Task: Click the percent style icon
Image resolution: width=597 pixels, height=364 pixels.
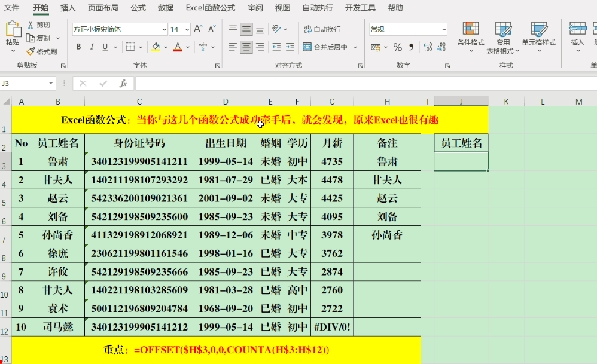Action: pos(398,47)
